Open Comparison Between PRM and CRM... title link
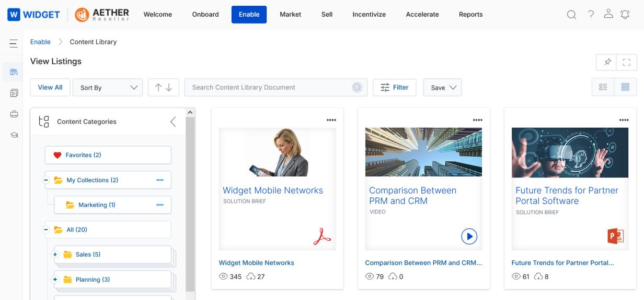644x300 pixels. pos(423,263)
